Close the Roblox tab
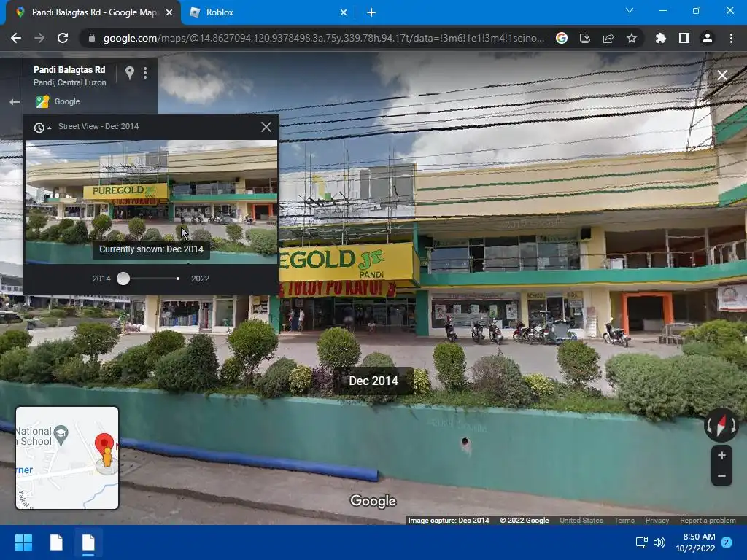 pos(344,13)
